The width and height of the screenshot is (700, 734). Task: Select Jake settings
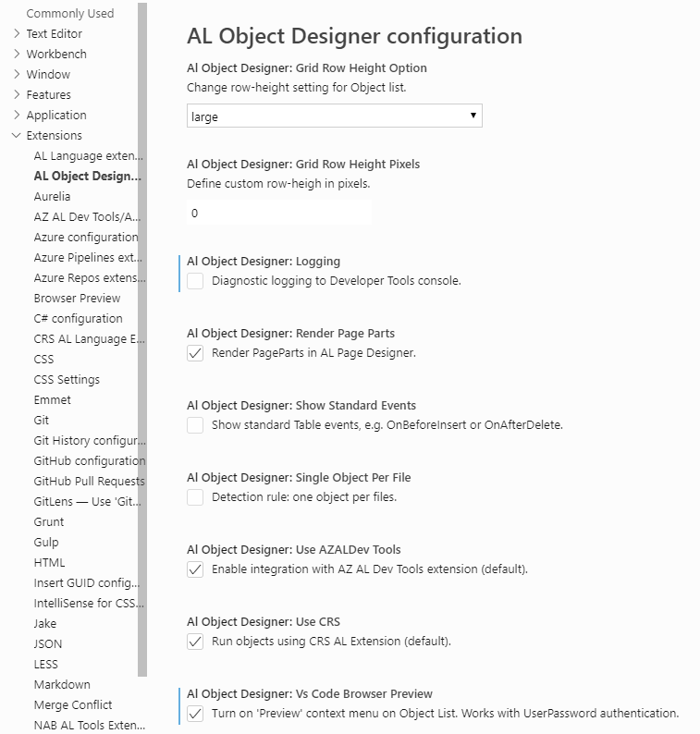pos(45,623)
